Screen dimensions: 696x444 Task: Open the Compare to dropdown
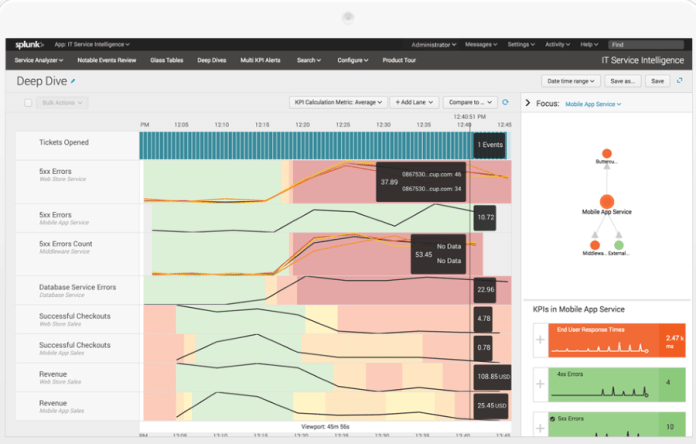coord(470,102)
